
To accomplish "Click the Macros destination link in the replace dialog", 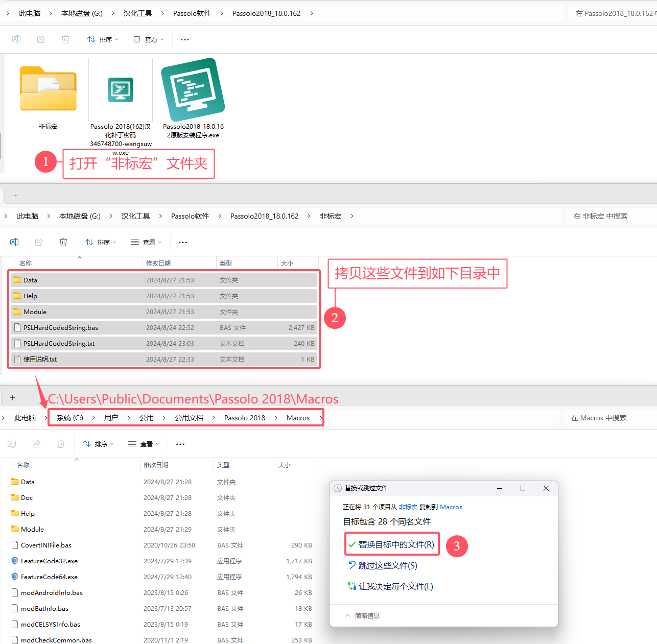I will point(451,507).
